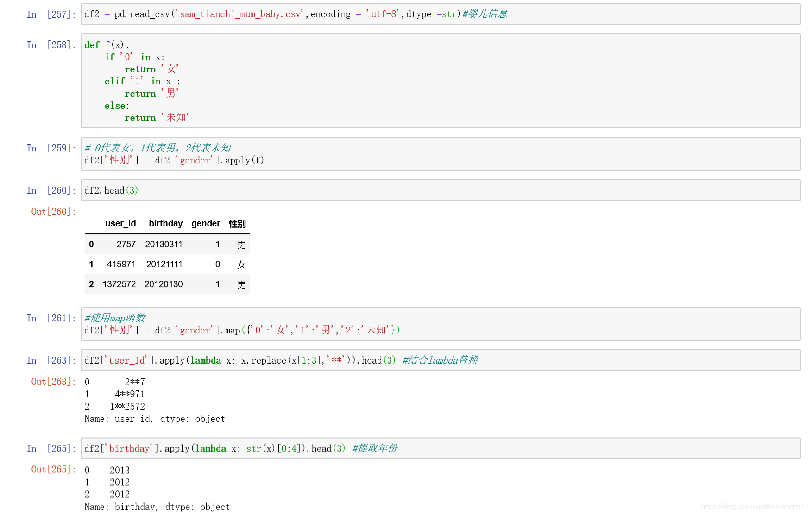Viewport: 812px width, 515px height.
Task: Click the '#结合lambda替换' comment
Action: [440, 360]
